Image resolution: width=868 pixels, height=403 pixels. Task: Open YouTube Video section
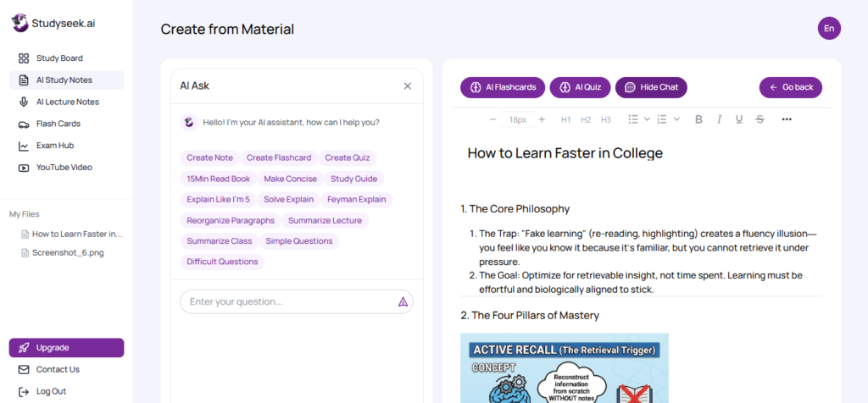pyautogui.click(x=66, y=167)
